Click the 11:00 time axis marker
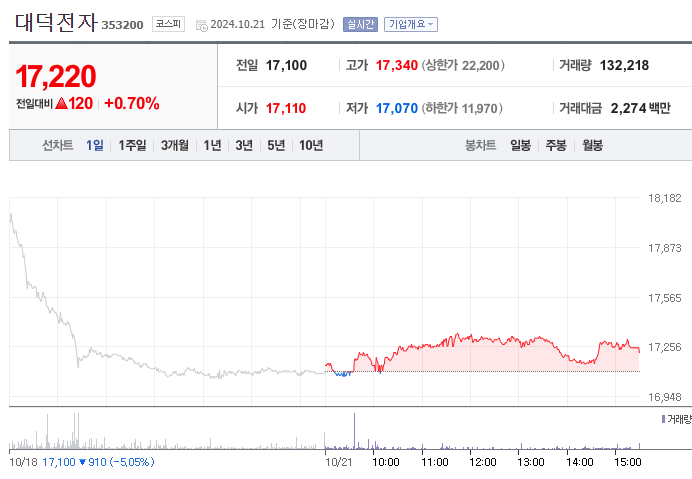692x479 pixels. click(435, 462)
